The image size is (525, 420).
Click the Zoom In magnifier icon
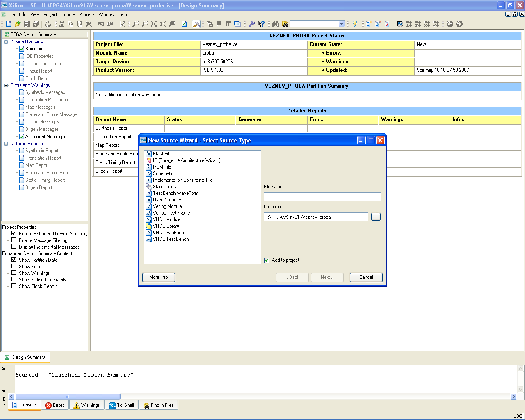(x=136, y=24)
